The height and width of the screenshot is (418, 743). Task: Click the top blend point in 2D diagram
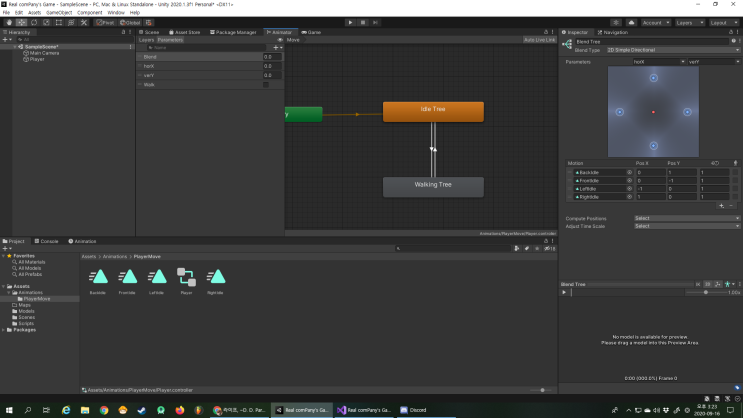tap(653, 78)
